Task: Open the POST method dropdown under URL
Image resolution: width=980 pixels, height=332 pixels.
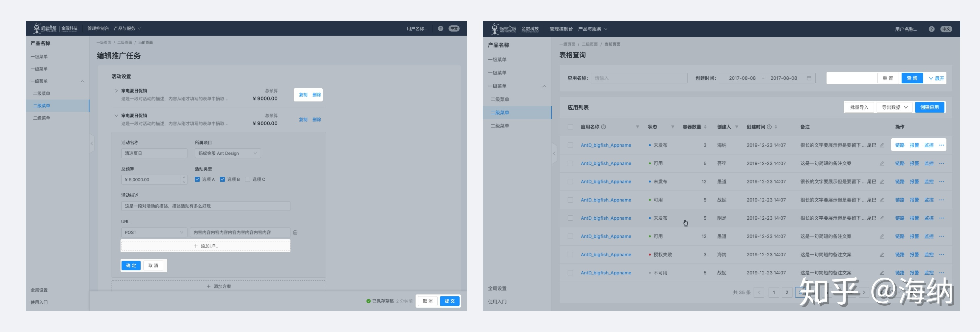Action: point(154,232)
